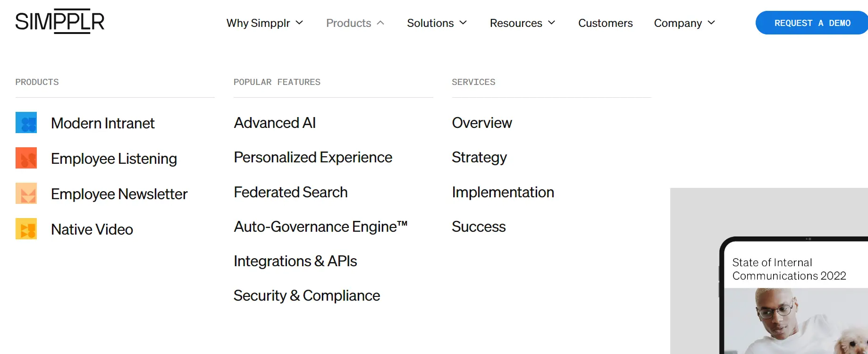Open the Why Simpplr menu
Screen dimensions: 868x354
click(x=258, y=23)
